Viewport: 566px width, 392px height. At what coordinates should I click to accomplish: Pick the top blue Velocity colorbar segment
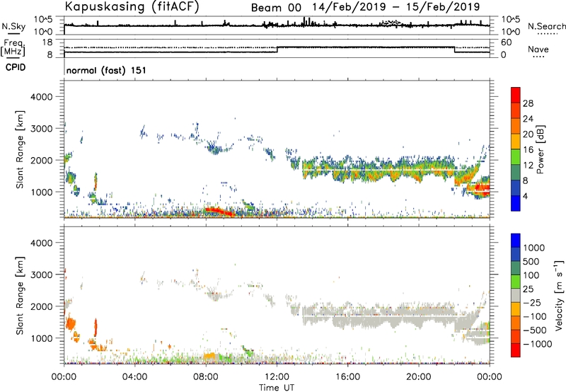point(516,241)
